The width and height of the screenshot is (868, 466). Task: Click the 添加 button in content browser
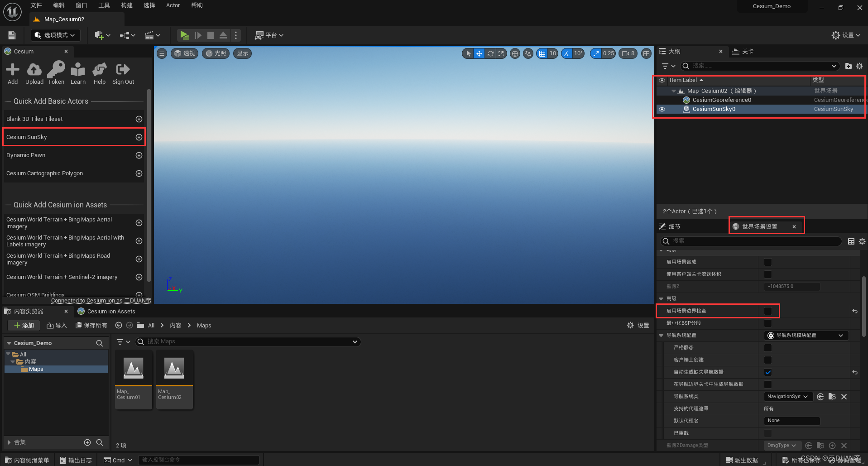(24, 326)
